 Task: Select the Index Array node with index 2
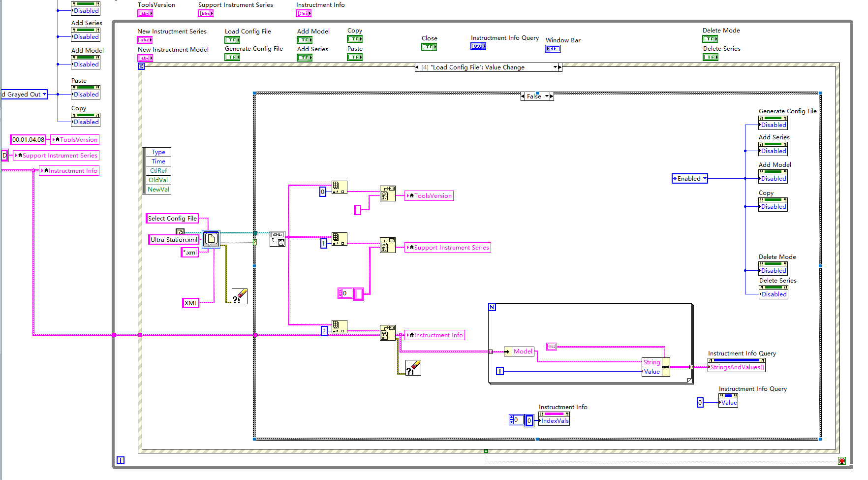[x=340, y=327]
